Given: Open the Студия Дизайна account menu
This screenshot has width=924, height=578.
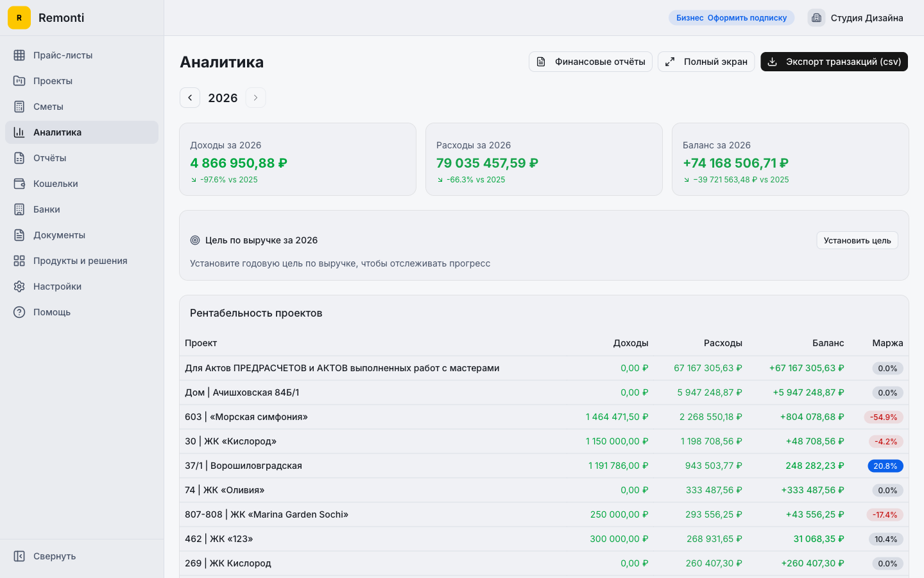Looking at the screenshot, I should (x=856, y=18).
